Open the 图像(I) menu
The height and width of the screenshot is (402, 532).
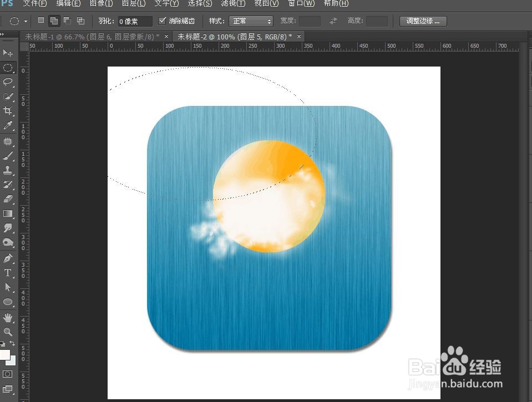pyautogui.click(x=101, y=3)
